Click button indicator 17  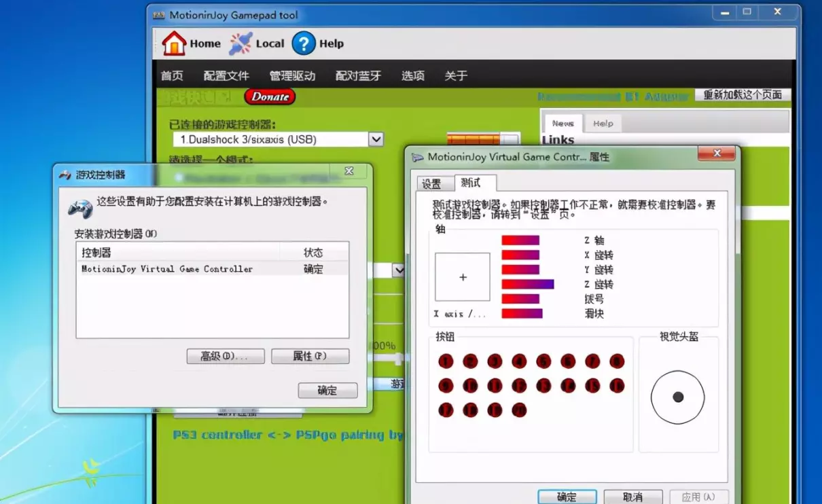coord(446,410)
